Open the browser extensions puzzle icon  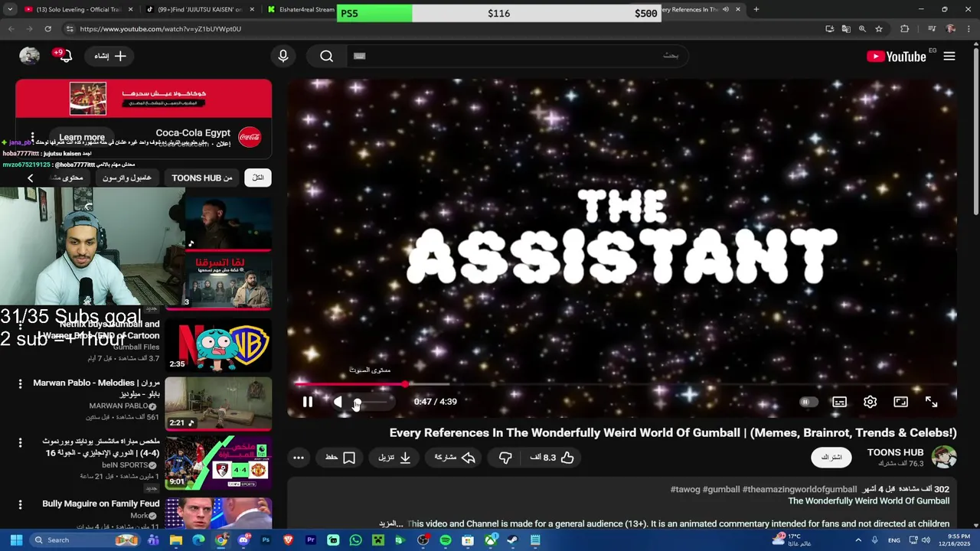click(905, 29)
